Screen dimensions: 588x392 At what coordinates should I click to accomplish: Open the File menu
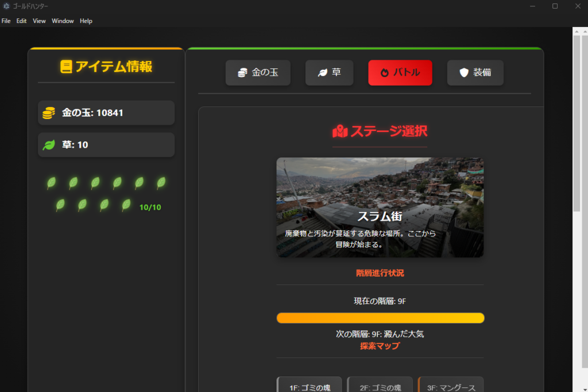click(x=6, y=21)
